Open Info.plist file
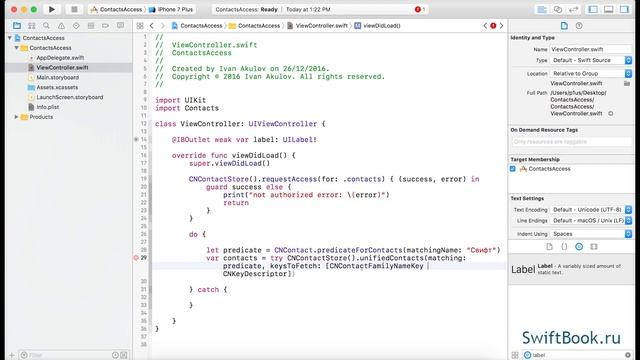This screenshot has width=640, height=360. click(x=48, y=107)
